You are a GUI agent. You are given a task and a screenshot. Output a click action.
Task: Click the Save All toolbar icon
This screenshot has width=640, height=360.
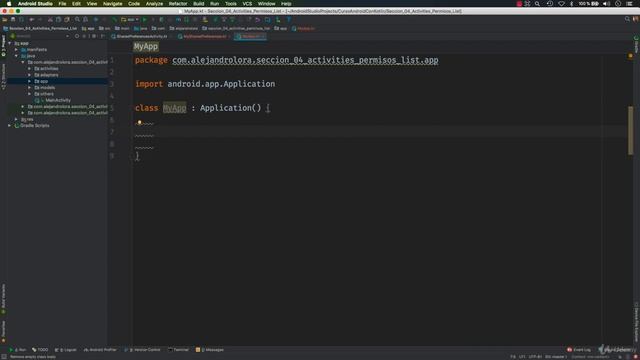13,19
